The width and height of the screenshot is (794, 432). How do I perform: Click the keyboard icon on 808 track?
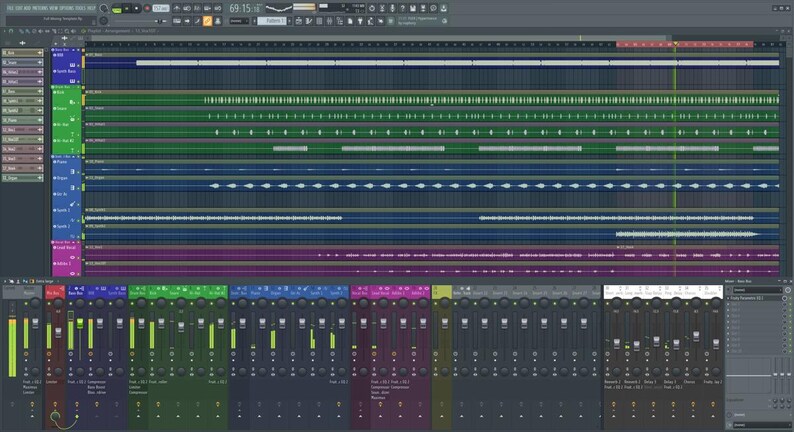[72, 65]
